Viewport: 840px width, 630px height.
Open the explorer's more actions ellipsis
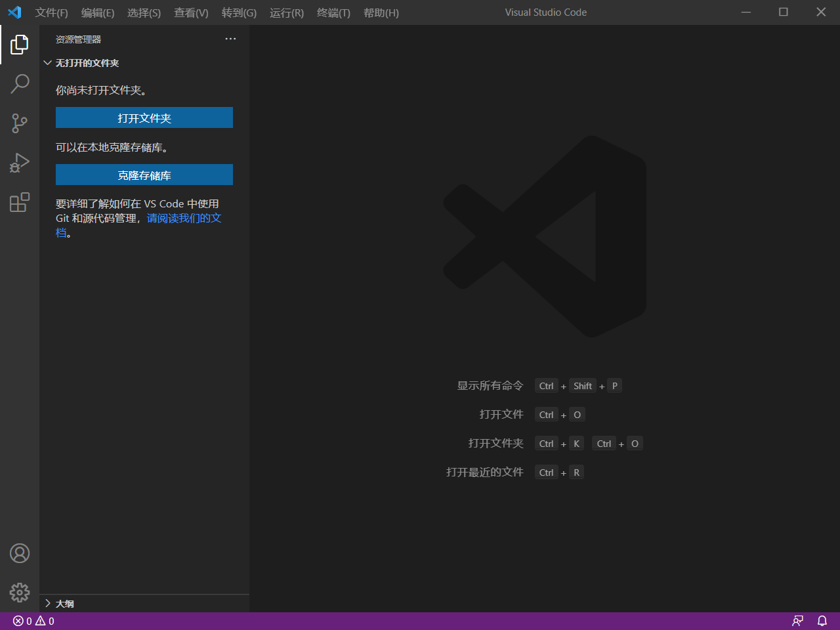[230, 39]
